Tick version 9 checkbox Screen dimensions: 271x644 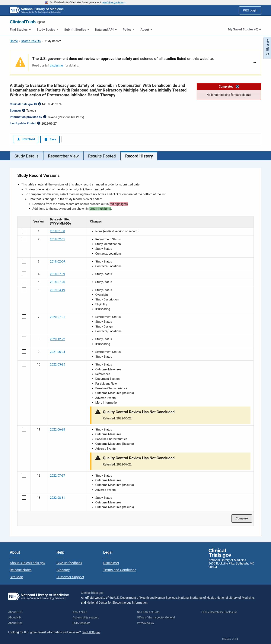(24, 352)
